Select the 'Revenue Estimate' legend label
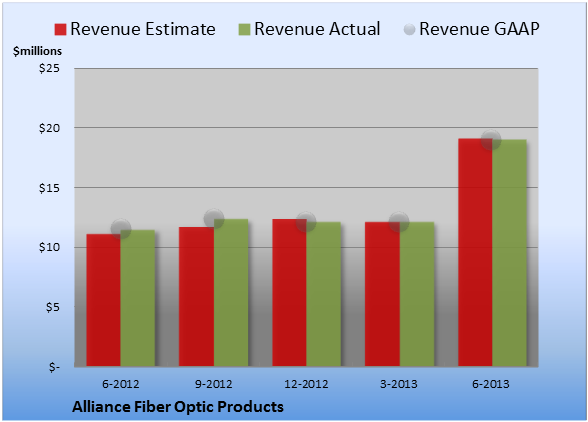 143,29
